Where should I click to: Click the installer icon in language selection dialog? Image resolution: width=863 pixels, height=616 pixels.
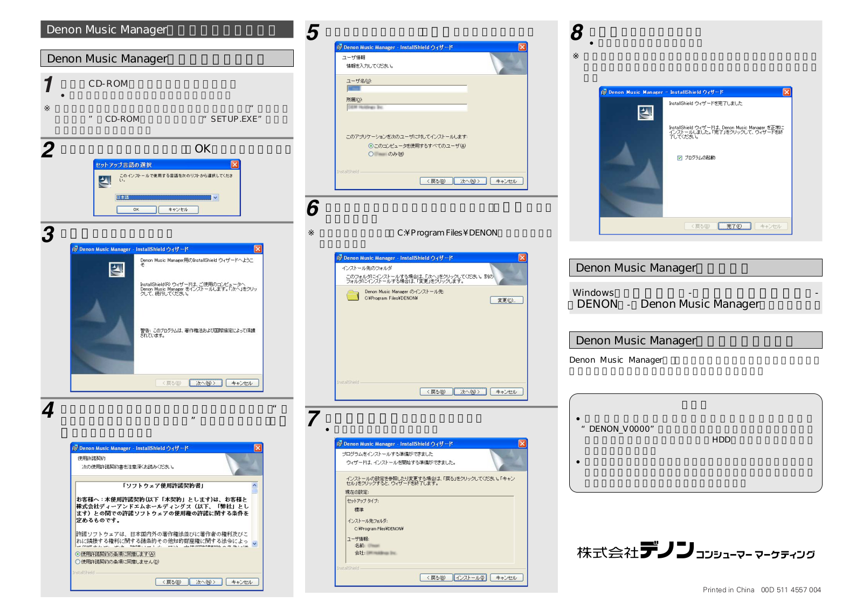click(x=105, y=182)
